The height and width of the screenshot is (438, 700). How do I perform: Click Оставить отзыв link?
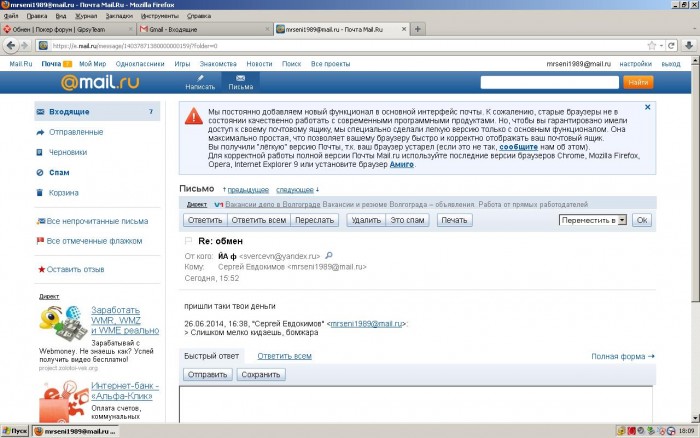coord(75,269)
